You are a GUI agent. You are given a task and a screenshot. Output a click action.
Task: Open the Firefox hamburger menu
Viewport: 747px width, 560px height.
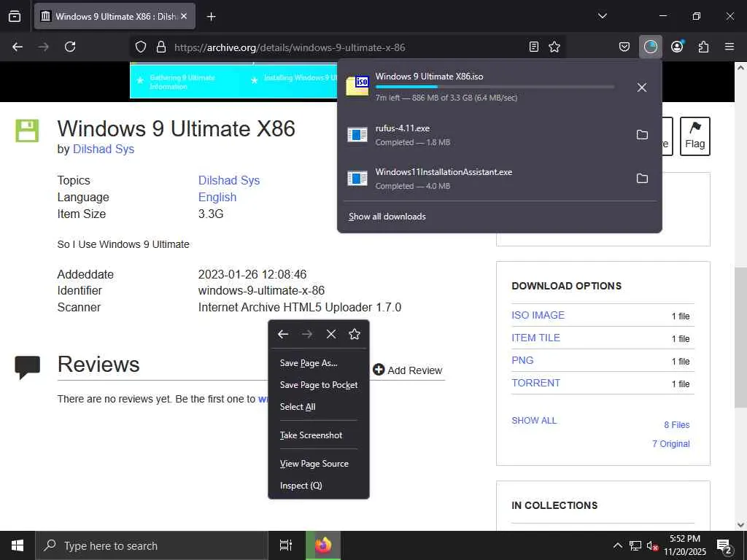point(729,47)
